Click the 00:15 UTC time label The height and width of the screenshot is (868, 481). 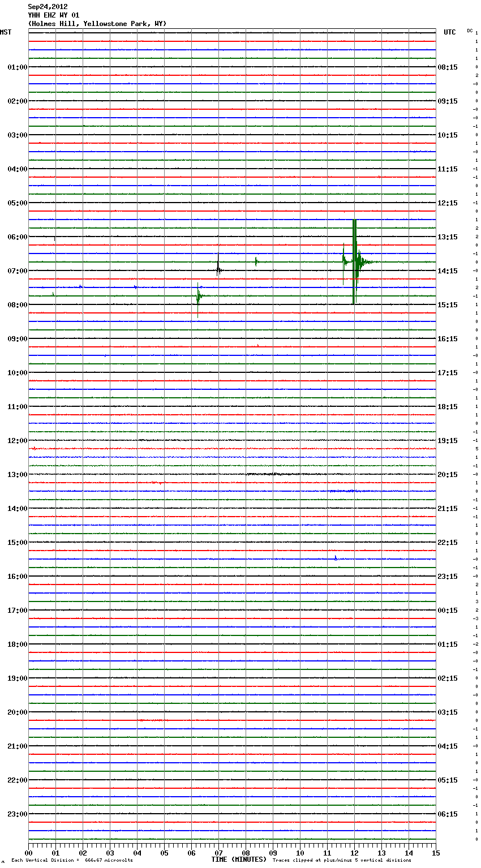coord(448,611)
